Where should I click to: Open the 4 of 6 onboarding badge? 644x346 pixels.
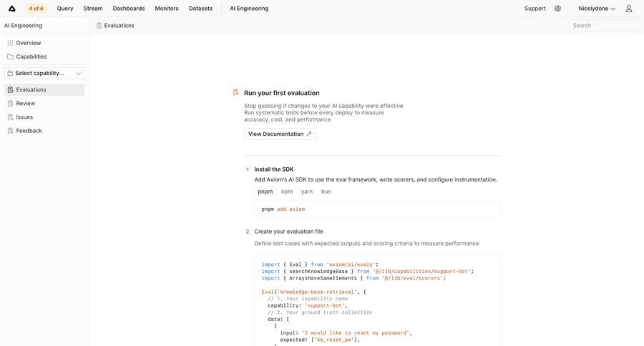point(36,8)
